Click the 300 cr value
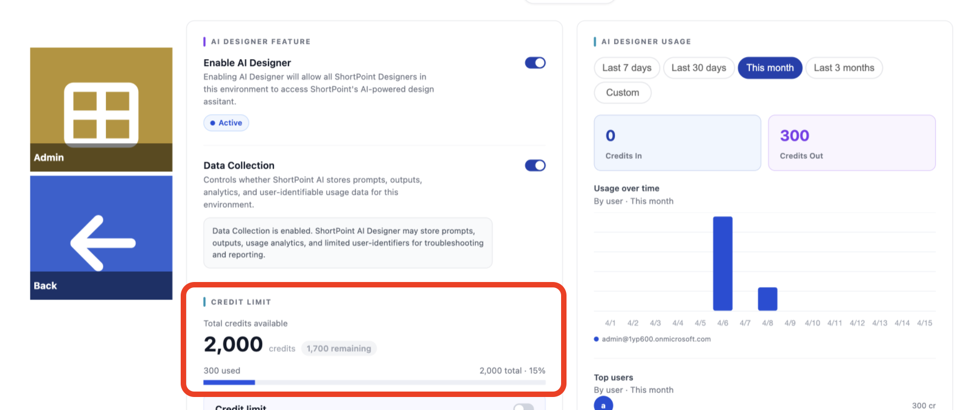This screenshot has width=980, height=410. click(x=924, y=406)
